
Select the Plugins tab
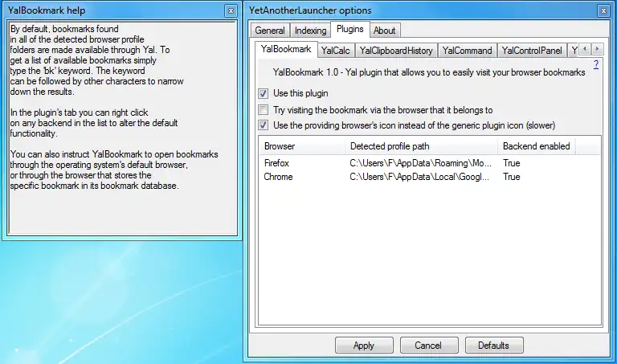(x=349, y=29)
